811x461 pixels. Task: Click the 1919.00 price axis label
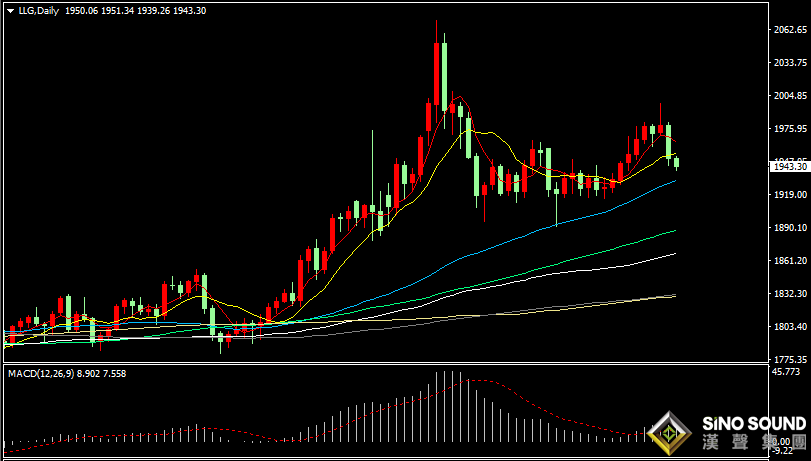point(790,195)
